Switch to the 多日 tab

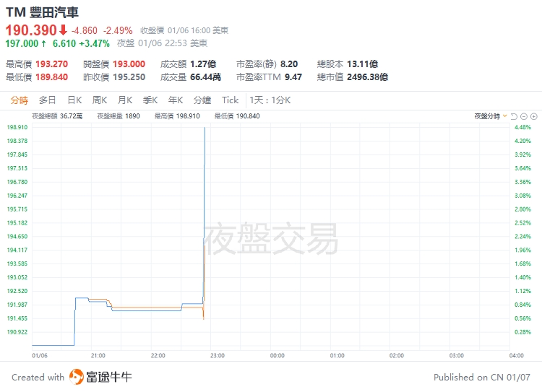click(x=48, y=100)
